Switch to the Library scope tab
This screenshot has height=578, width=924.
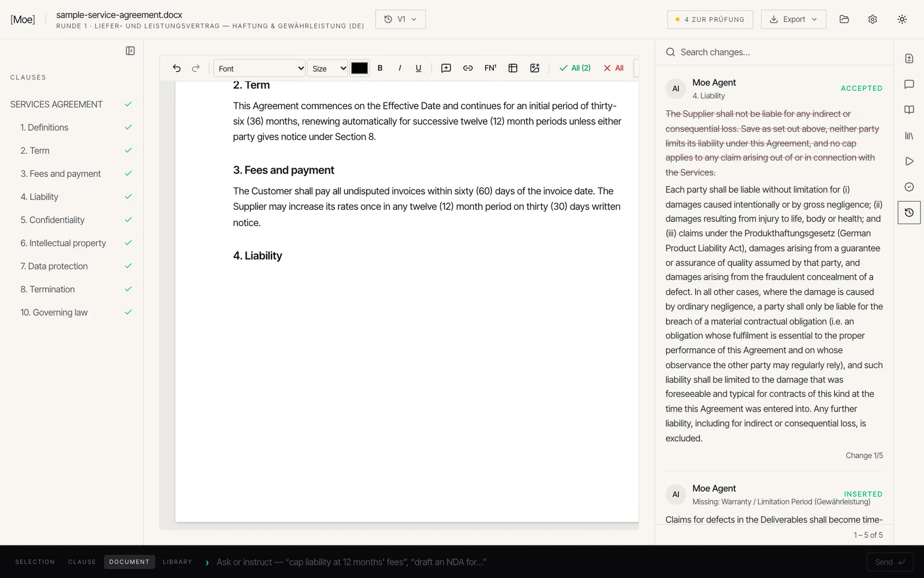[x=177, y=562]
